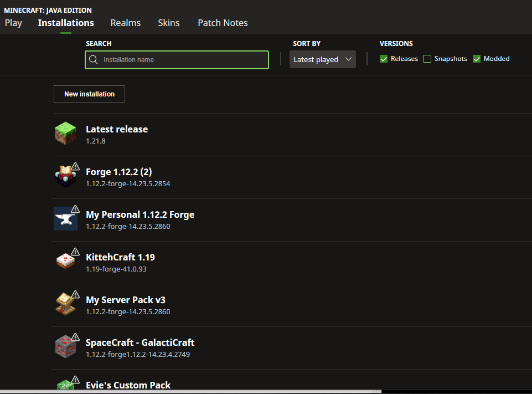Click the green block icon for Evie's Custom Pack
The height and width of the screenshot is (394, 532).
[64, 385]
